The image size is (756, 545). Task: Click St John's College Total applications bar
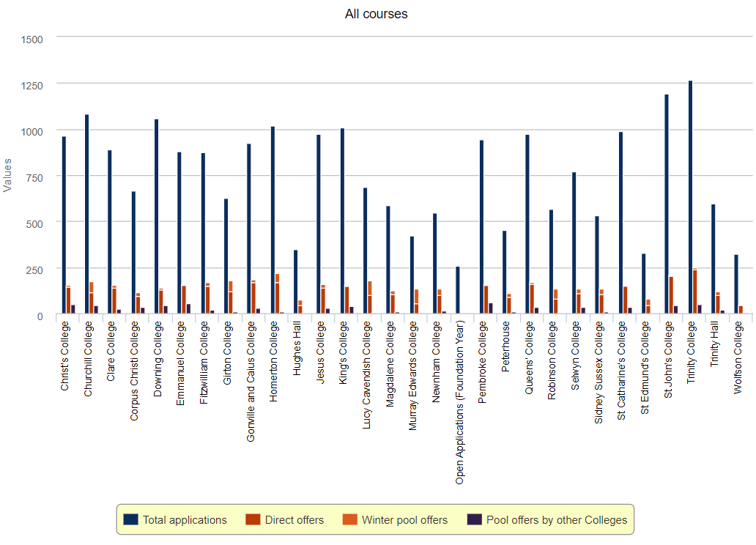[667, 204]
